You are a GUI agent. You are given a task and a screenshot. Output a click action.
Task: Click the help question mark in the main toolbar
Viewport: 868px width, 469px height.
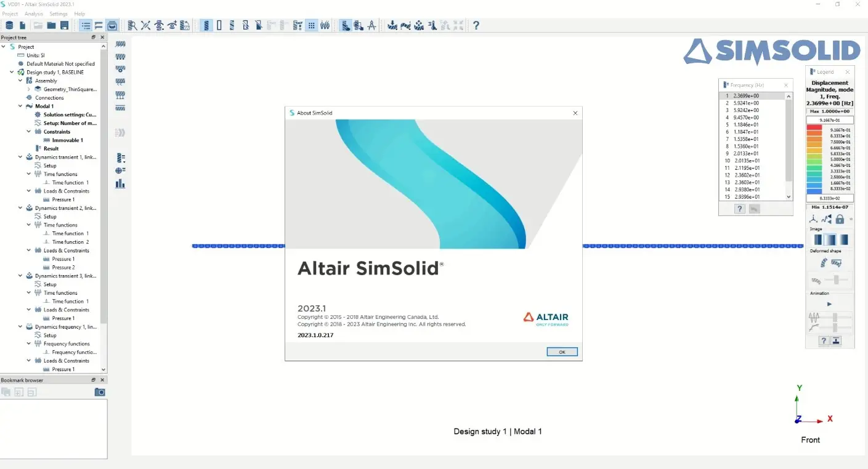(x=476, y=25)
